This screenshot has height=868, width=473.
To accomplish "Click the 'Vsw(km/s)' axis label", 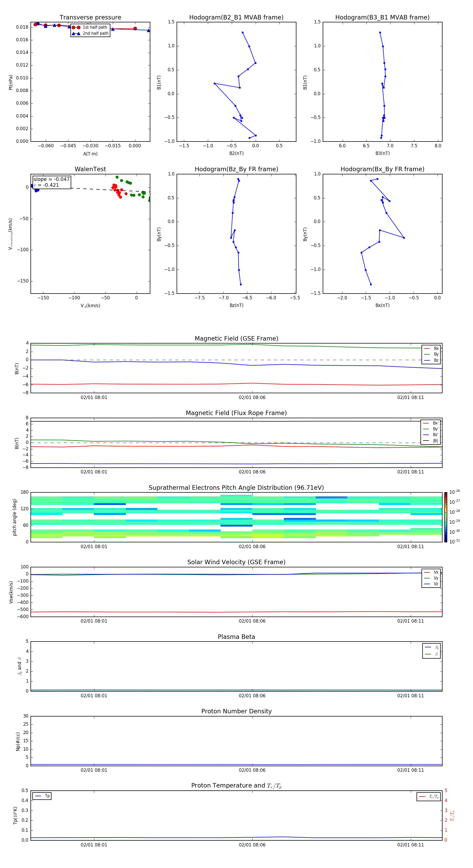I will click(11, 592).
